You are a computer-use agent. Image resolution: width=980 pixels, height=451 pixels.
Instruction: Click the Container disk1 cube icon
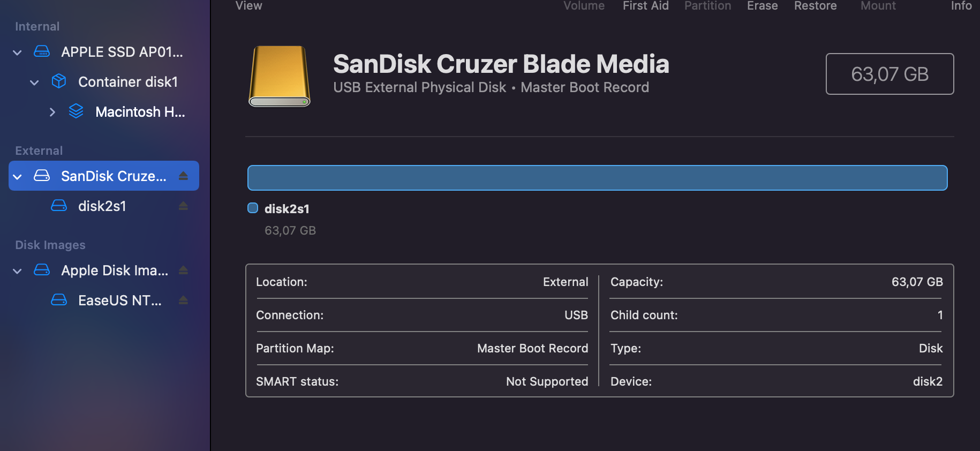(59, 81)
